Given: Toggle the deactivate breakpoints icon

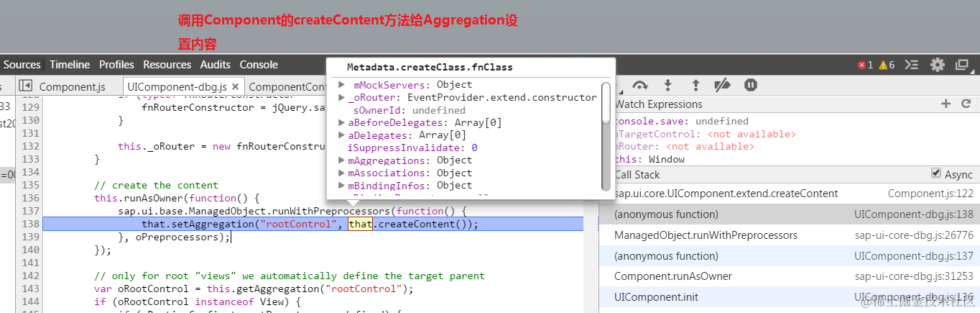Looking at the screenshot, I should click(x=722, y=86).
